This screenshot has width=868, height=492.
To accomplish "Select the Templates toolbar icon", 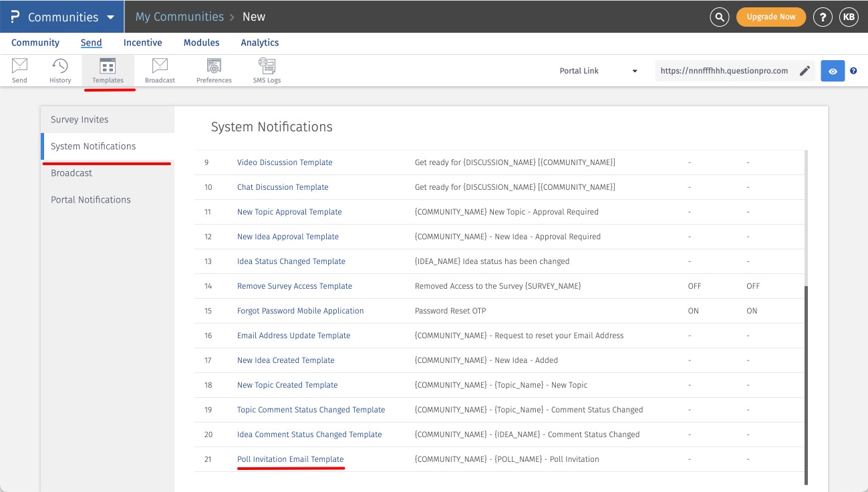I will pyautogui.click(x=108, y=66).
